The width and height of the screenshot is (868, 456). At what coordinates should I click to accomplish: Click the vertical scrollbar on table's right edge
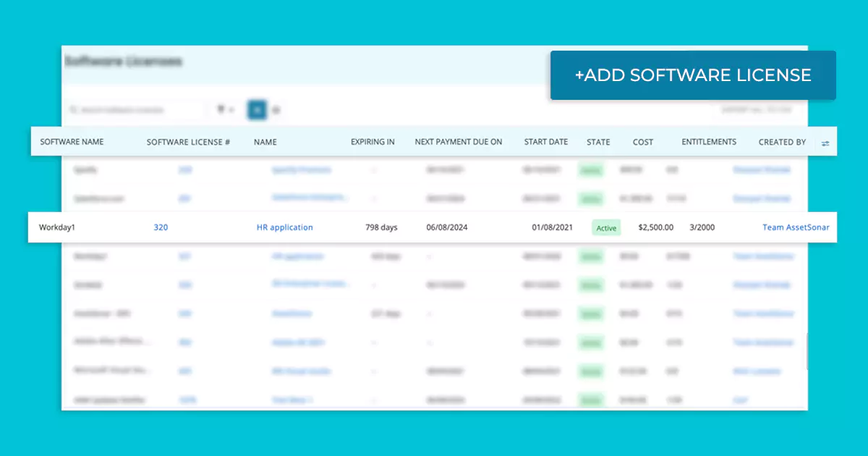(807, 350)
